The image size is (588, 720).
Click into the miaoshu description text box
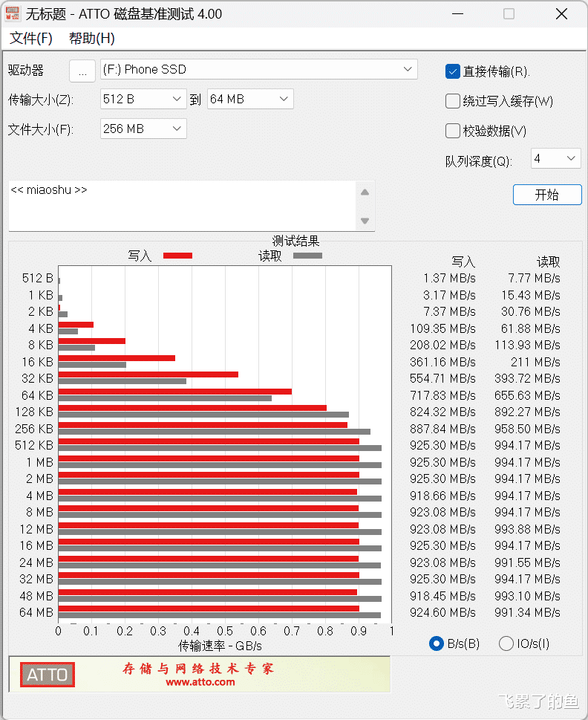tap(182, 206)
